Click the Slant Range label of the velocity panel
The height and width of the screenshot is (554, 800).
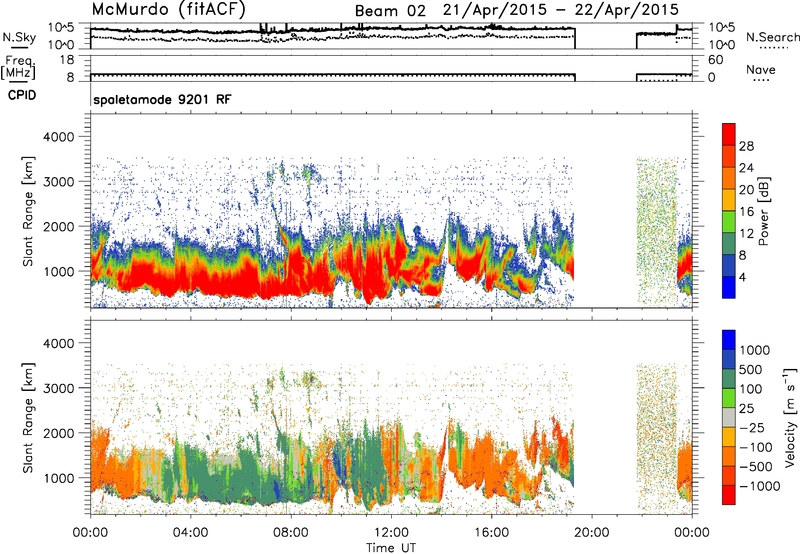pos(28,417)
